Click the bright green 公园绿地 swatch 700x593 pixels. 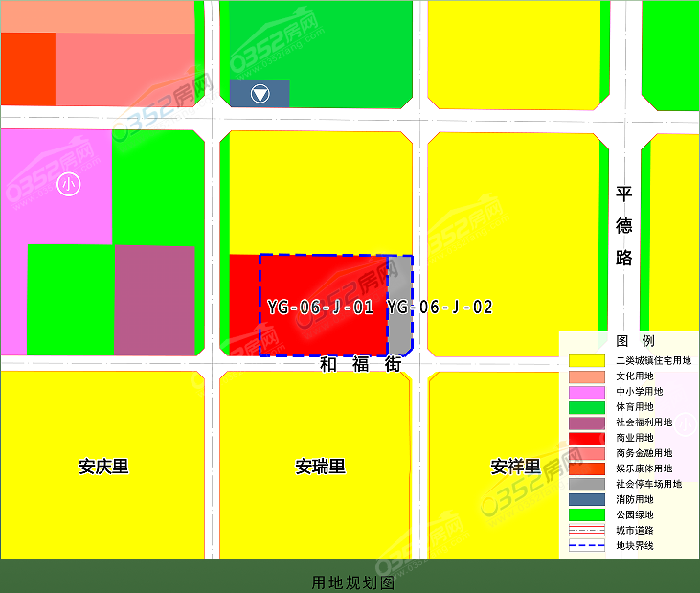point(586,514)
